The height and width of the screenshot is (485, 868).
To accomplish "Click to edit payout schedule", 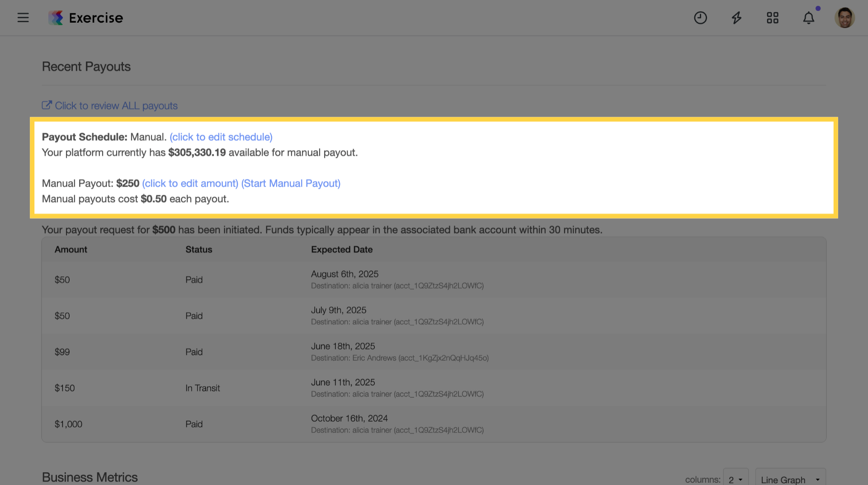I will pos(221,137).
